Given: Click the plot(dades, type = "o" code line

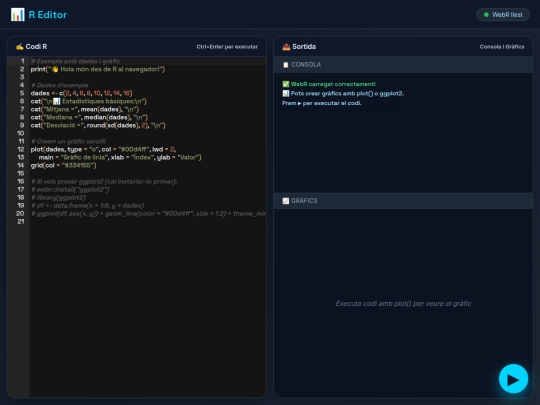Looking at the screenshot, I should coord(103,149).
